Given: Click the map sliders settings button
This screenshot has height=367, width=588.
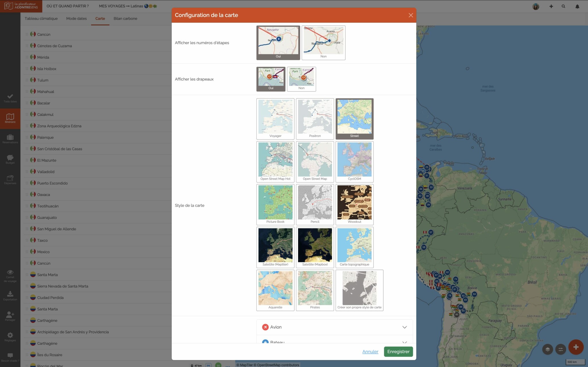Looking at the screenshot, I should tap(560, 349).
